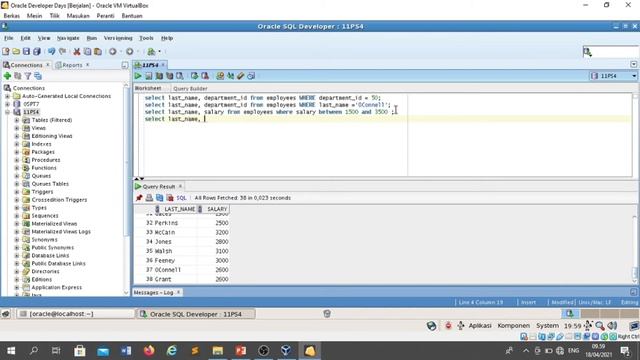Open the VirtualBox Mesin menu
The width and height of the screenshot is (640, 360).
(x=34, y=16)
